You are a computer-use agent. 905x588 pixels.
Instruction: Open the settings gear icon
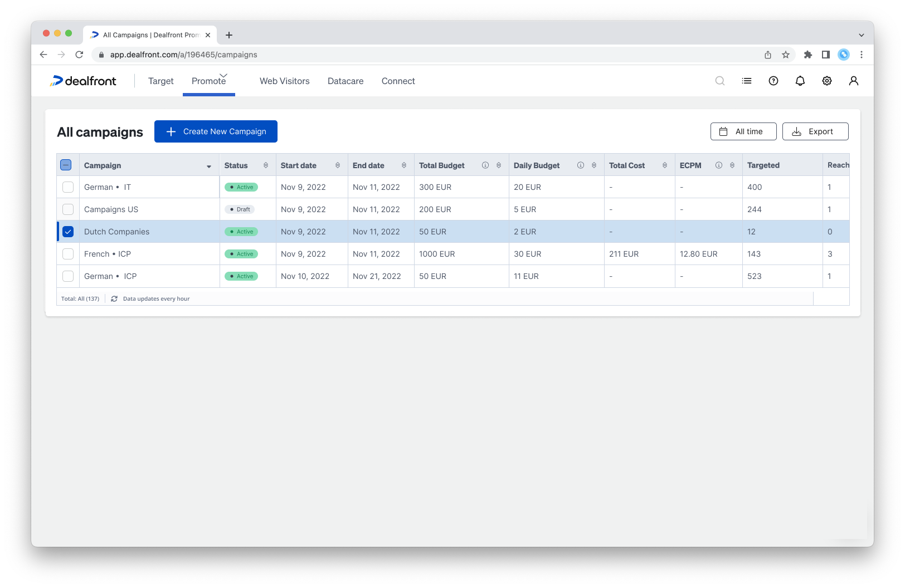(827, 81)
